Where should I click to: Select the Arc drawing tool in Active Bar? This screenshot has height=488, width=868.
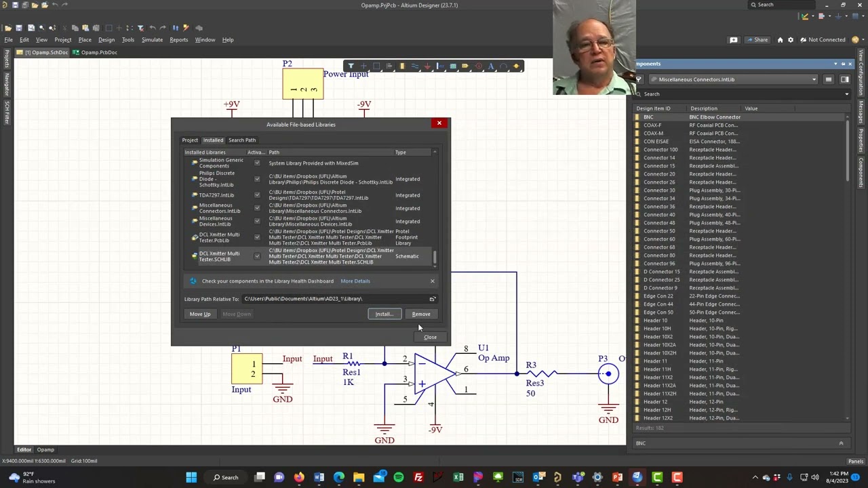coord(504,66)
